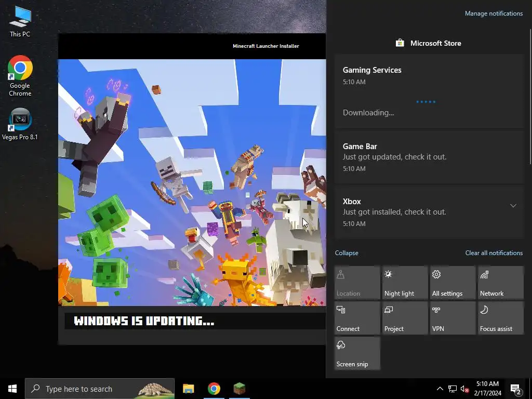Image resolution: width=532 pixels, height=399 pixels.
Task: Start Screen snip quick action
Action: (x=357, y=353)
